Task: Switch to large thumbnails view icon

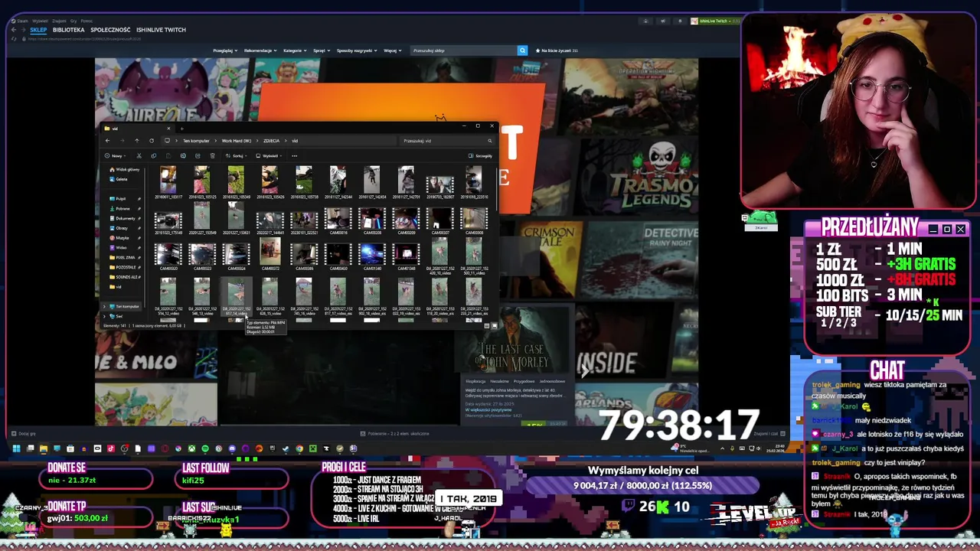Action: (x=494, y=326)
